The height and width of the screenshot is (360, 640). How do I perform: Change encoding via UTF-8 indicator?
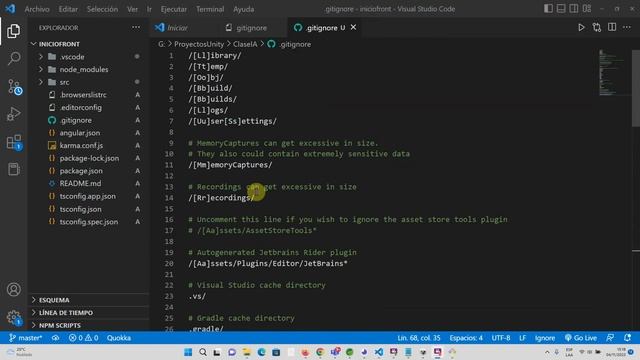coord(501,338)
